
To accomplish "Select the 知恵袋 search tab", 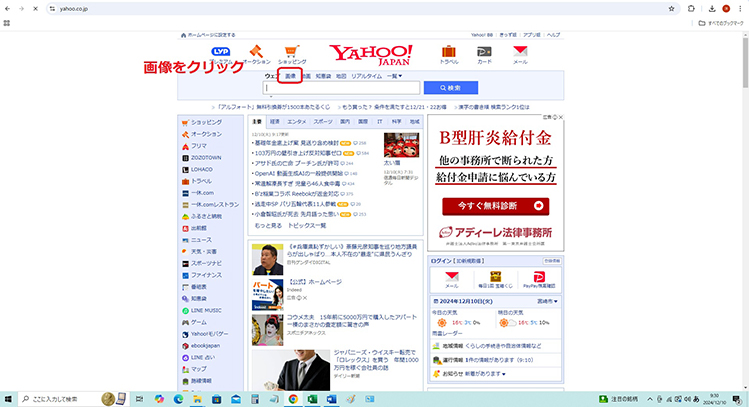I will 323,76.
